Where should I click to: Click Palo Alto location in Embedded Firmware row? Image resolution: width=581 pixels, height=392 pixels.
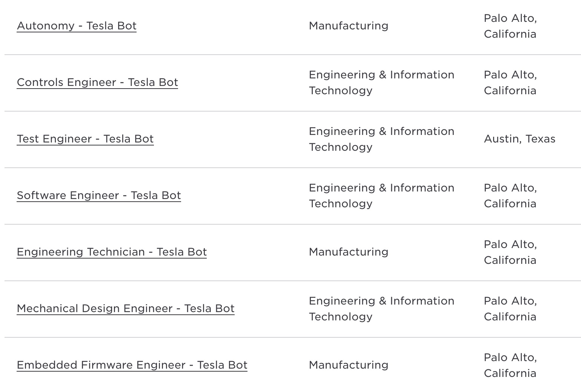click(510, 365)
